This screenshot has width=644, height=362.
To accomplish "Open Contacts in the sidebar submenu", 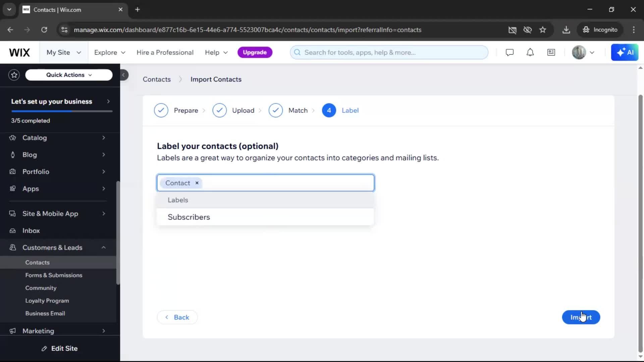I will coord(37,262).
